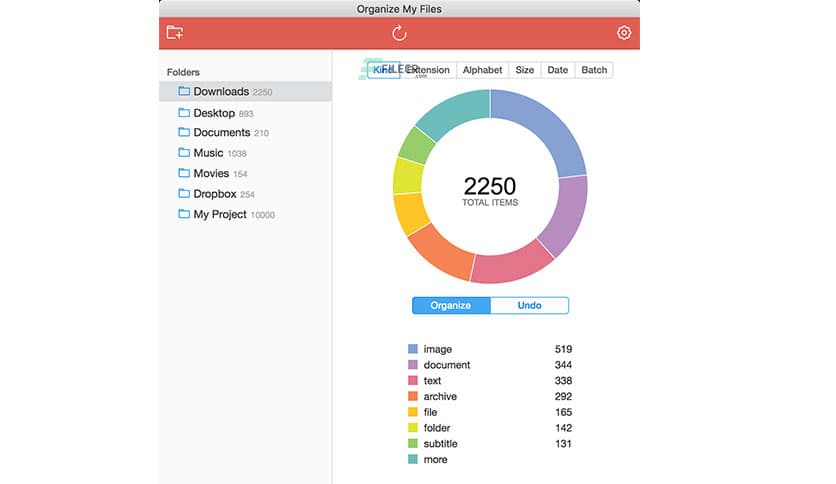Click the 2250 total items chart center

pyautogui.click(x=489, y=190)
